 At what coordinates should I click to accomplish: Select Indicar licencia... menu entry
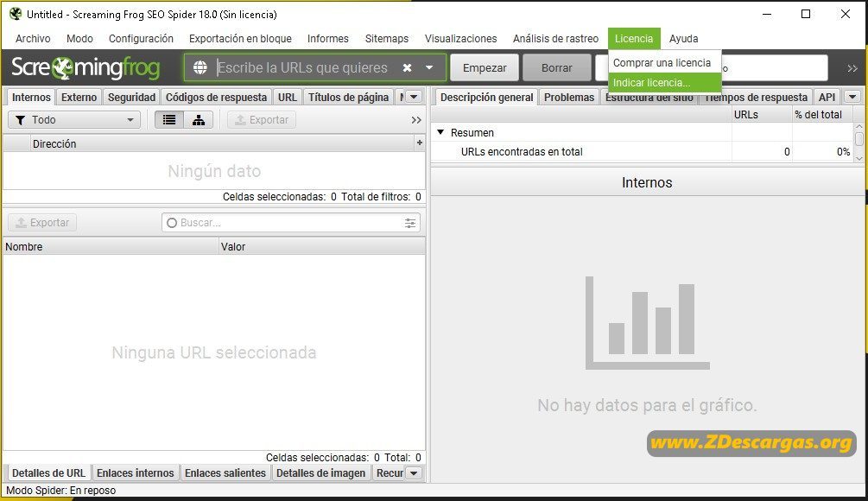664,82
